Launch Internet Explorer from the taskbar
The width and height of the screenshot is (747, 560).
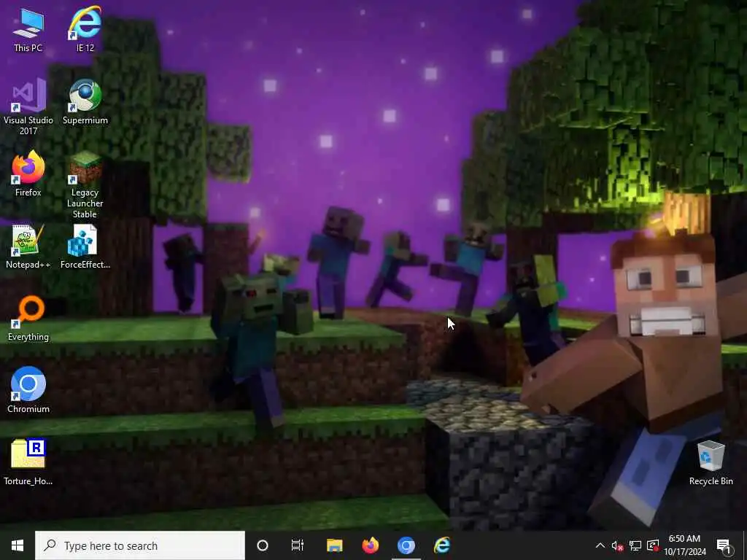[442, 545]
